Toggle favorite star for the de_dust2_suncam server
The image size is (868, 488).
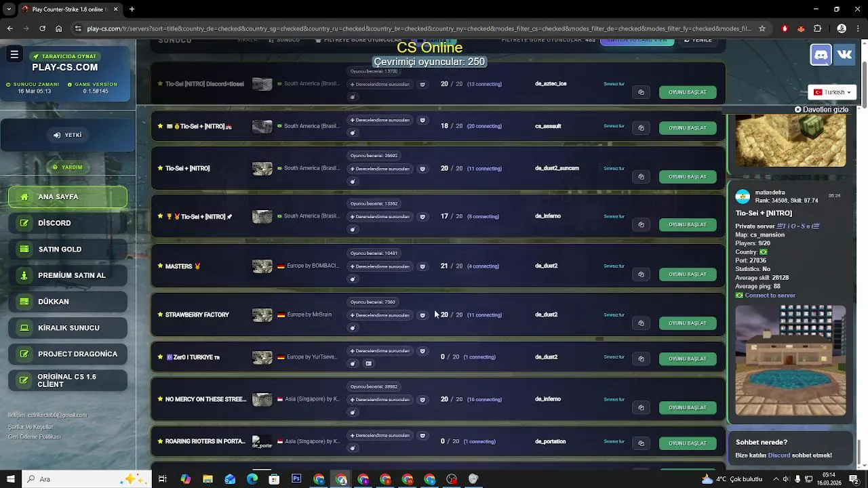(160, 168)
